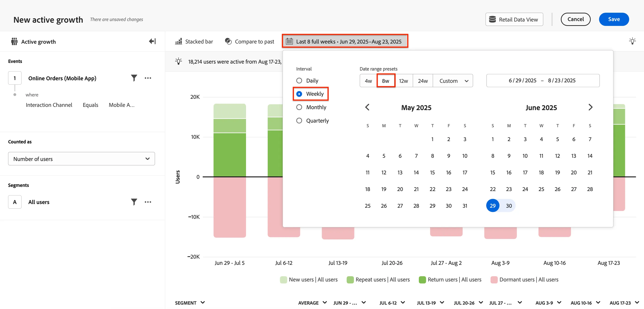The width and height of the screenshot is (644, 309).
Task: Open filter for All users segment
Action: coord(134,202)
